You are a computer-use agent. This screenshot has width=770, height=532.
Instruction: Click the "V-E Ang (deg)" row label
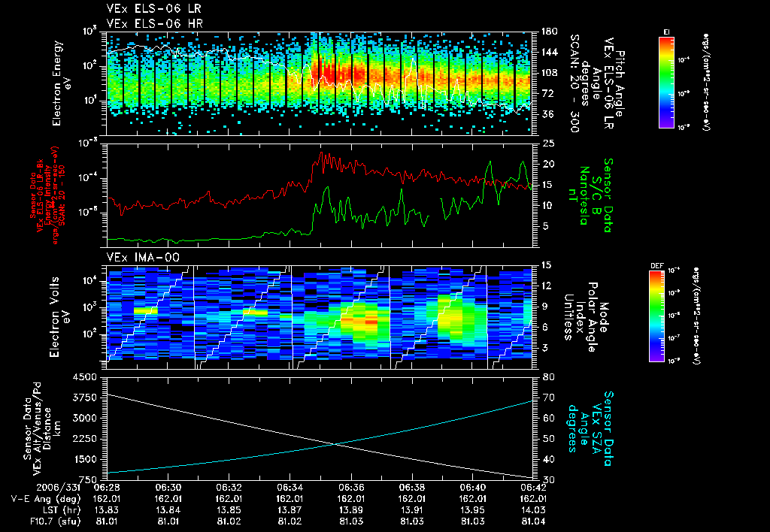click(45, 499)
